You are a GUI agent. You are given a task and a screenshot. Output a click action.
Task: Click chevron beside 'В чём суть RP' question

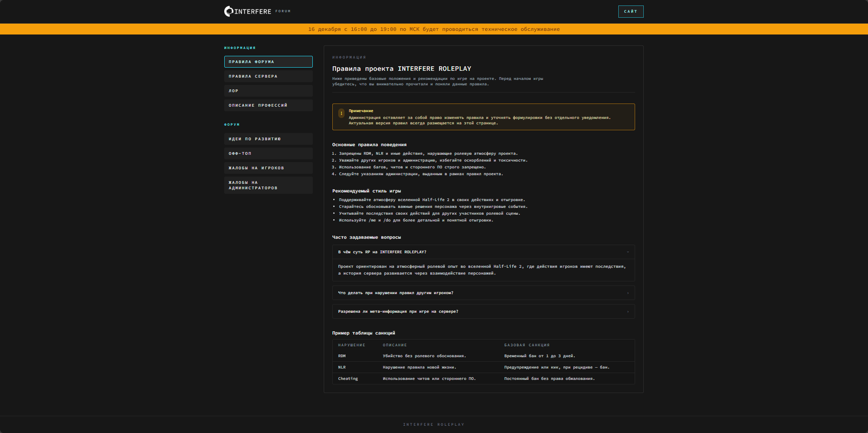coord(628,252)
